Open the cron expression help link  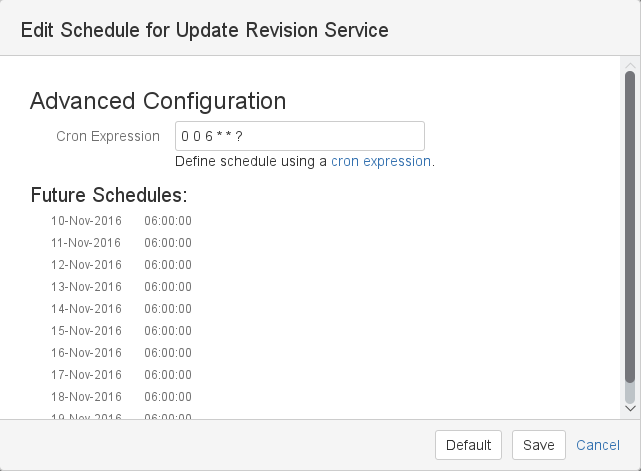coord(381,161)
